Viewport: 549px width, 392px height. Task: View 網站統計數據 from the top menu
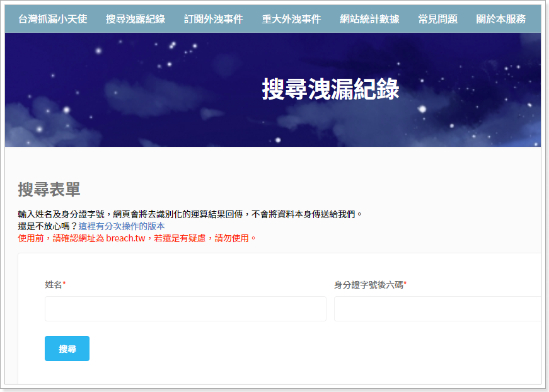(369, 19)
